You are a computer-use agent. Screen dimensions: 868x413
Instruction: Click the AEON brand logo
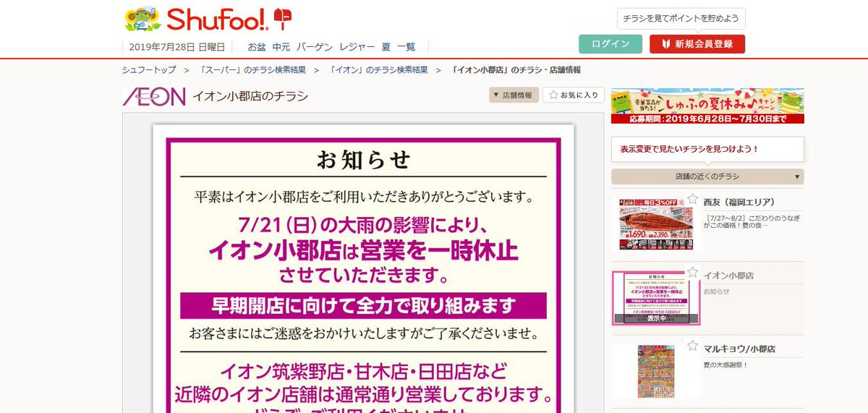click(x=154, y=96)
